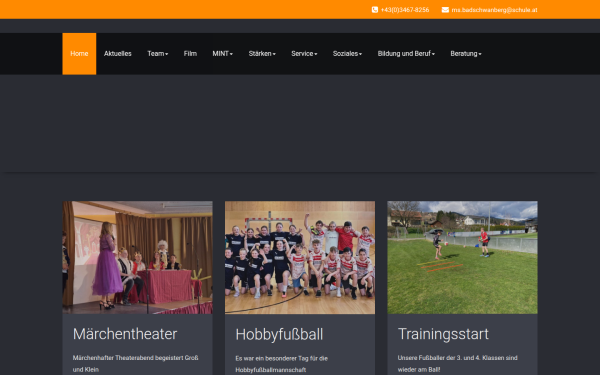Expand the Stärken dropdown menu
Viewport: 600px width, 375px height.
(262, 54)
